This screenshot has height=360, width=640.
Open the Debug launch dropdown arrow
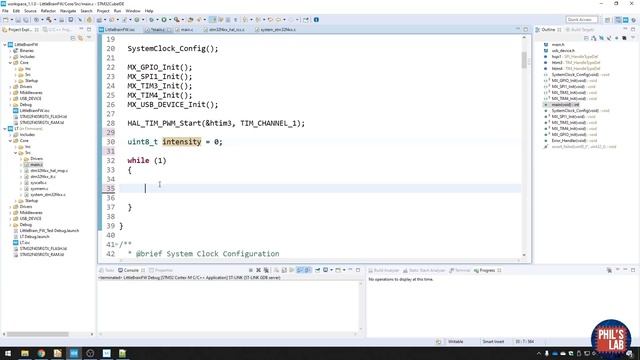coord(157,20)
